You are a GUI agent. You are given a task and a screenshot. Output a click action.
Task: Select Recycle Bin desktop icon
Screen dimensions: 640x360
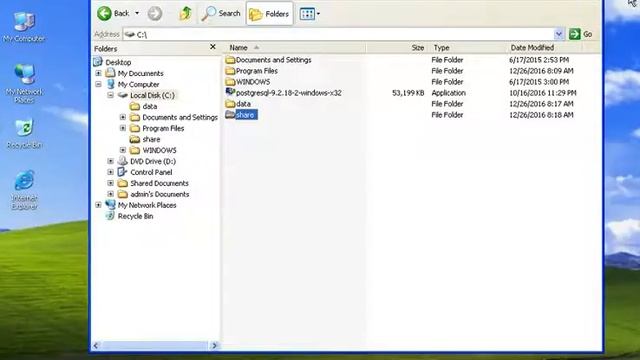pos(24,134)
